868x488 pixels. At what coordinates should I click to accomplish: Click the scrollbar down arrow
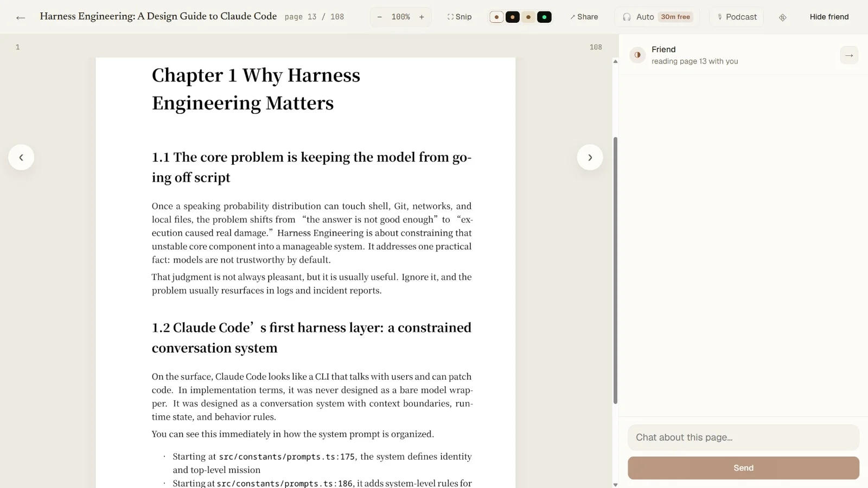(615, 484)
